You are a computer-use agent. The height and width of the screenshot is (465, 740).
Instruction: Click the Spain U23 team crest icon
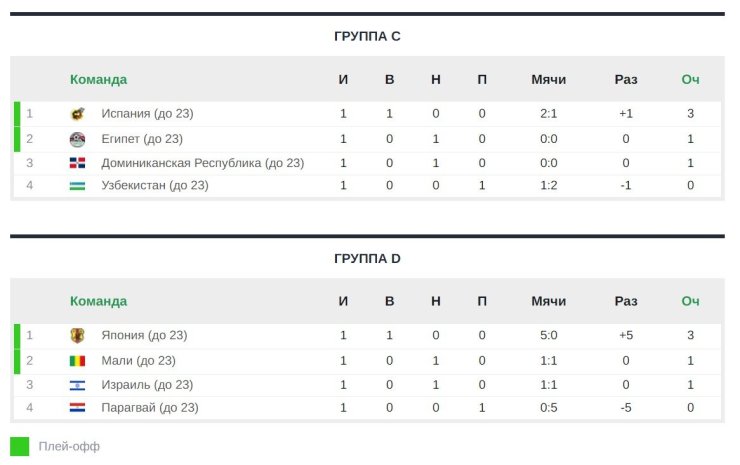77,114
